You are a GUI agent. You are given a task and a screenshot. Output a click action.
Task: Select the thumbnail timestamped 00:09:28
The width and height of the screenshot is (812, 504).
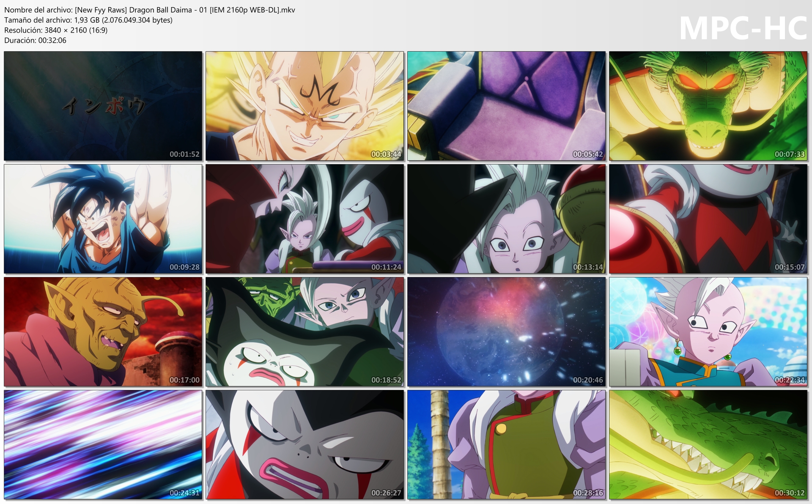point(103,219)
